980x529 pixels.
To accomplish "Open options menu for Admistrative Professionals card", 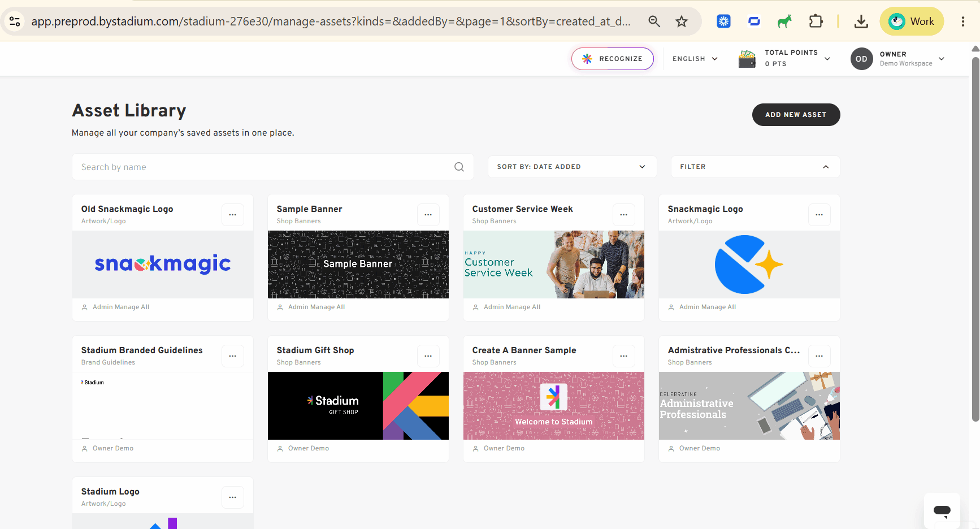I will pyautogui.click(x=819, y=356).
